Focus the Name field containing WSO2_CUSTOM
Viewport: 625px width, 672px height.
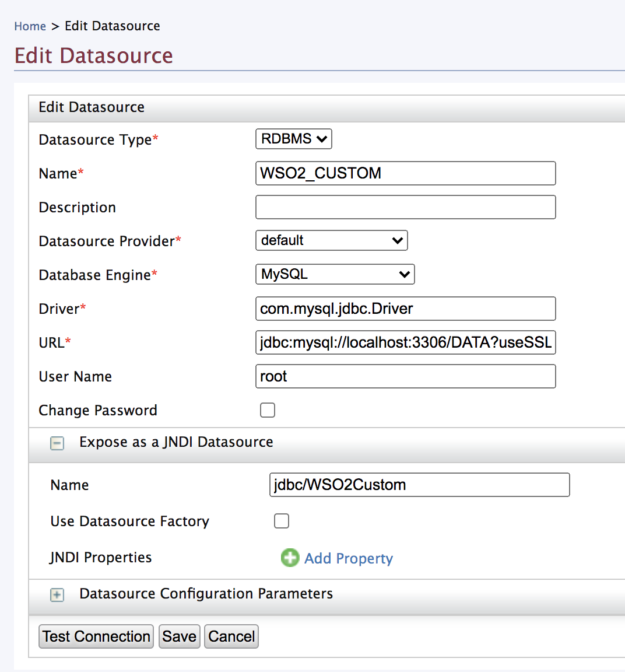[x=405, y=173]
